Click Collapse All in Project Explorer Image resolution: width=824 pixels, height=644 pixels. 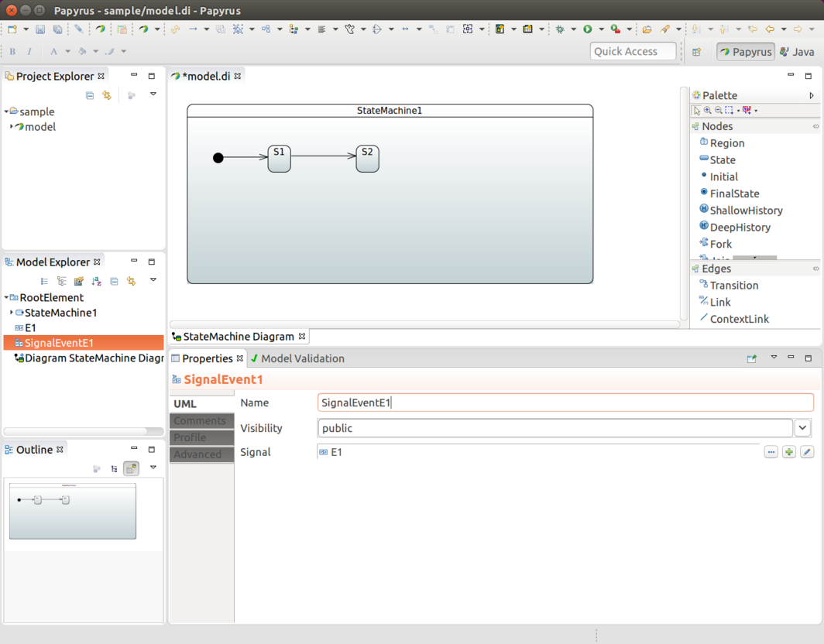pos(90,95)
